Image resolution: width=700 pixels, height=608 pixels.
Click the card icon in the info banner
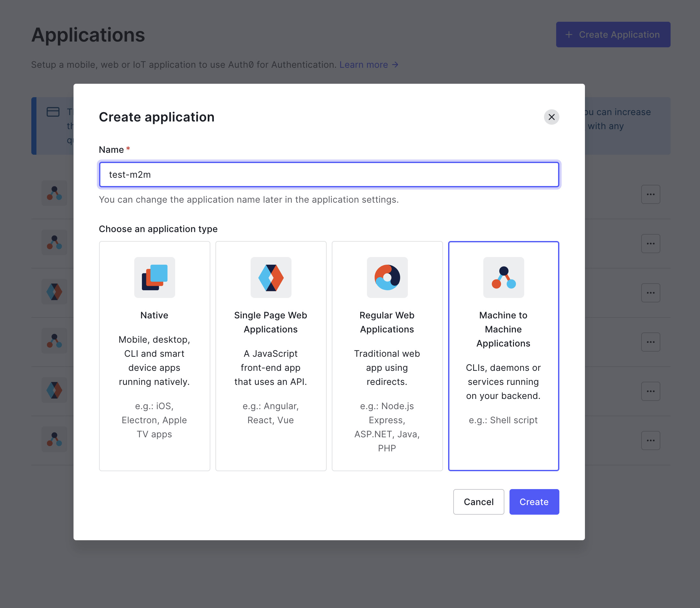pos(53,111)
